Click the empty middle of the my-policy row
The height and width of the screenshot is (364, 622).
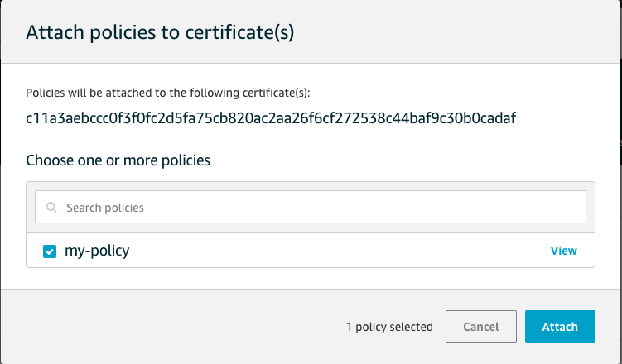tap(331, 251)
